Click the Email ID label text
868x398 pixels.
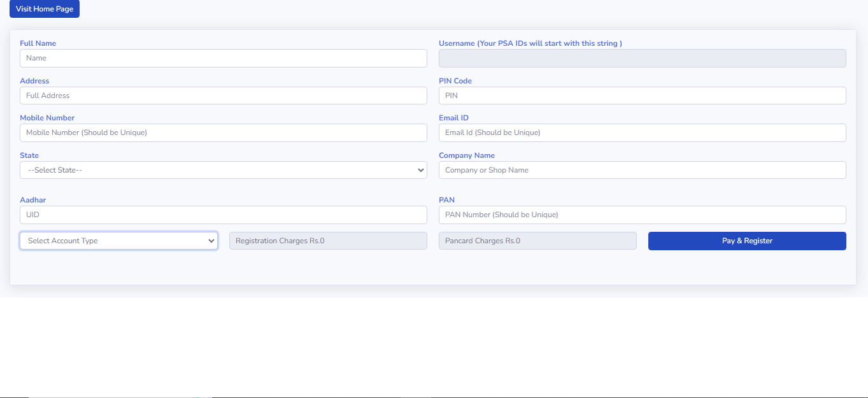coord(453,118)
